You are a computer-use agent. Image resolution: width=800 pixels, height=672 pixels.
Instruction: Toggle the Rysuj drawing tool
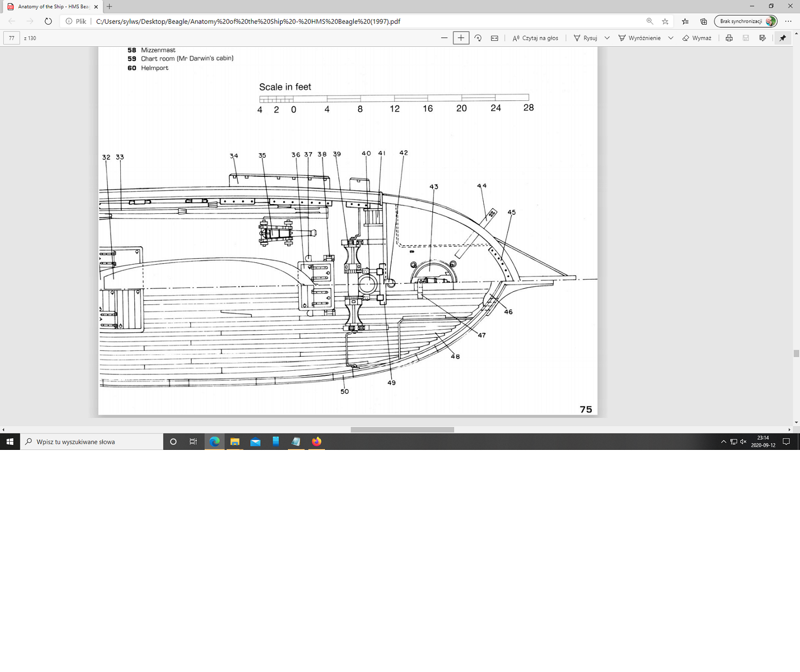[x=585, y=38]
